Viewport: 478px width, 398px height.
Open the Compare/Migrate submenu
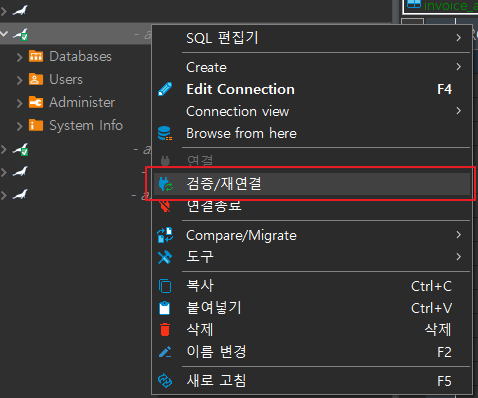312,235
